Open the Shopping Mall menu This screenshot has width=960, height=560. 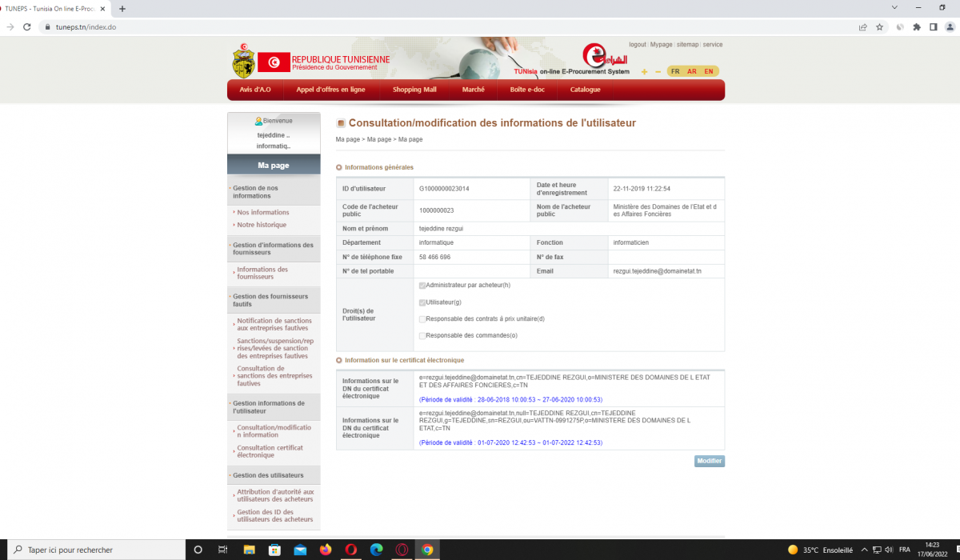[x=414, y=90]
